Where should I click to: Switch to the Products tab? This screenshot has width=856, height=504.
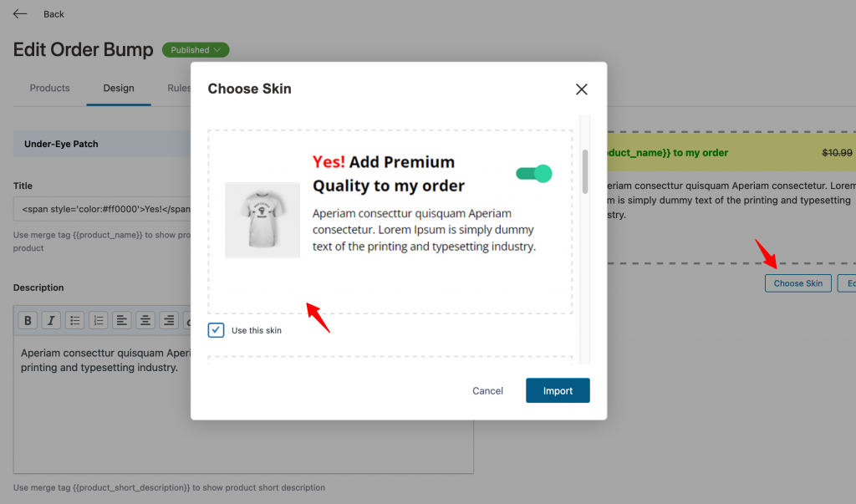click(49, 89)
